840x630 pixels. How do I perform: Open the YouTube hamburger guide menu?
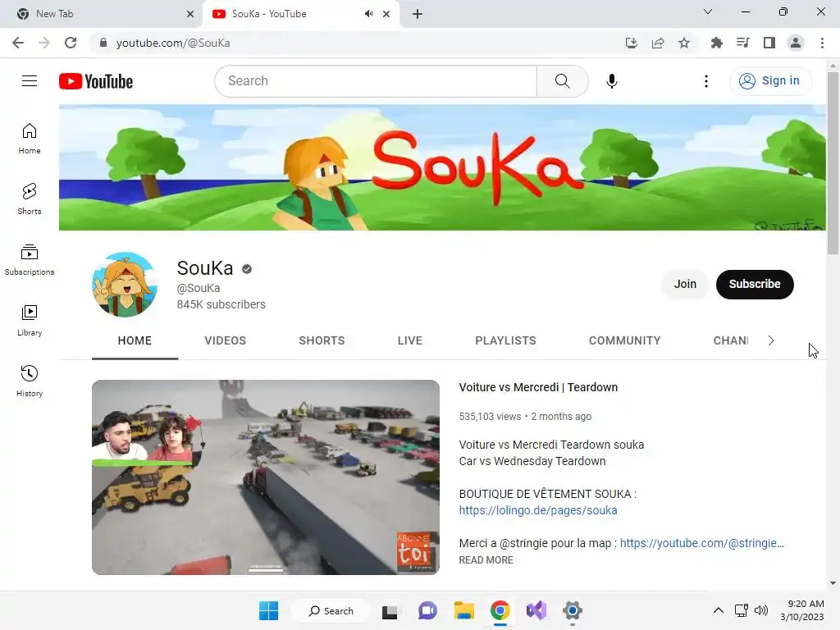coord(30,81)
